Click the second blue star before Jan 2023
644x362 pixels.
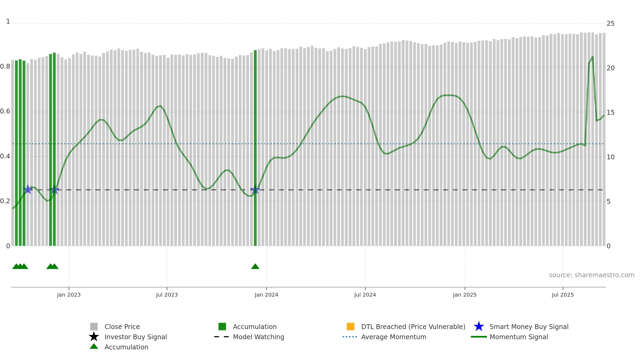point(54,190)
